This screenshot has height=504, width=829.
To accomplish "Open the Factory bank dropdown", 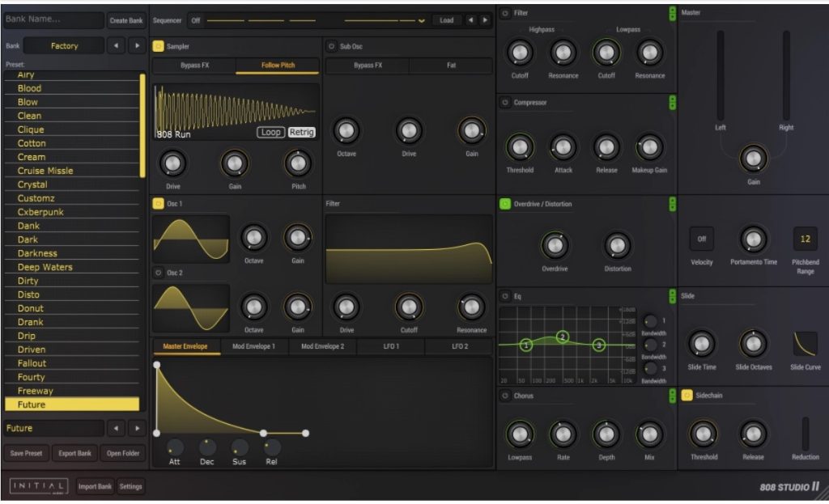I will 64,46.
